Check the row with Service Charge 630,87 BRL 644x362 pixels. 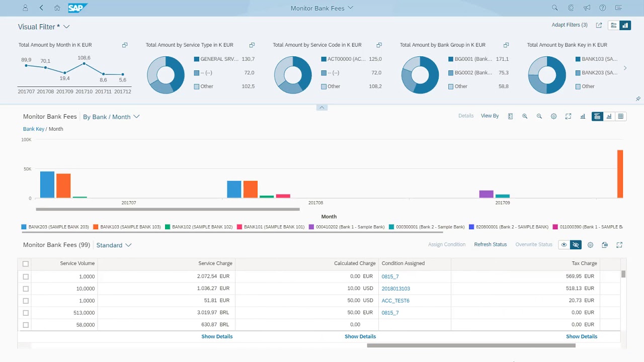pos(26,325)
